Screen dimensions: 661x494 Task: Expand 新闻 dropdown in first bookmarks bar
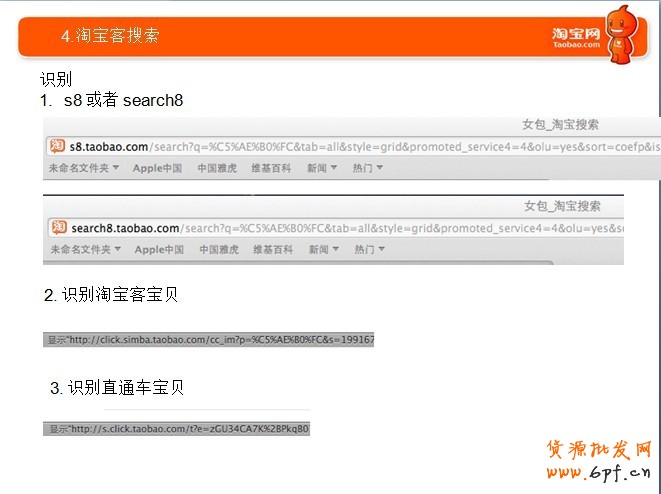click(x=322, y=168)
